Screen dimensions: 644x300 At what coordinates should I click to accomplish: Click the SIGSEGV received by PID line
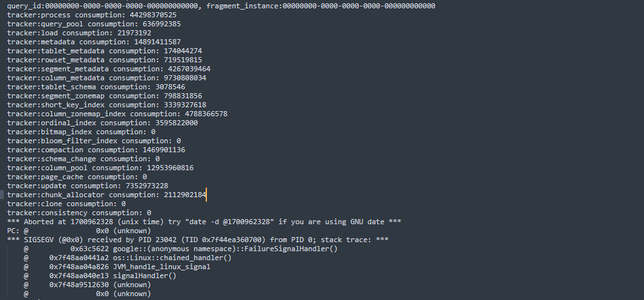pos(197,240)
